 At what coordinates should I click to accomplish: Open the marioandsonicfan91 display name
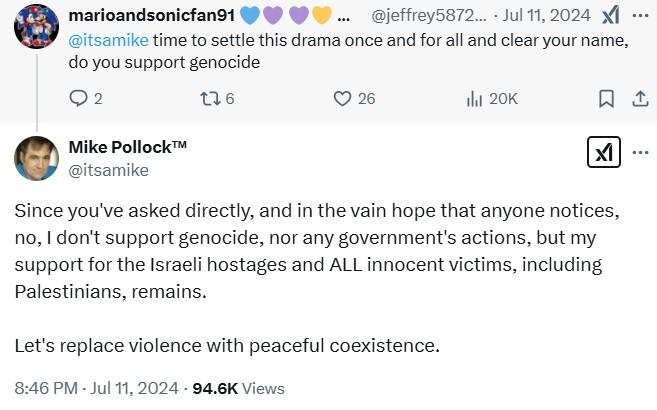pos(152,15)
